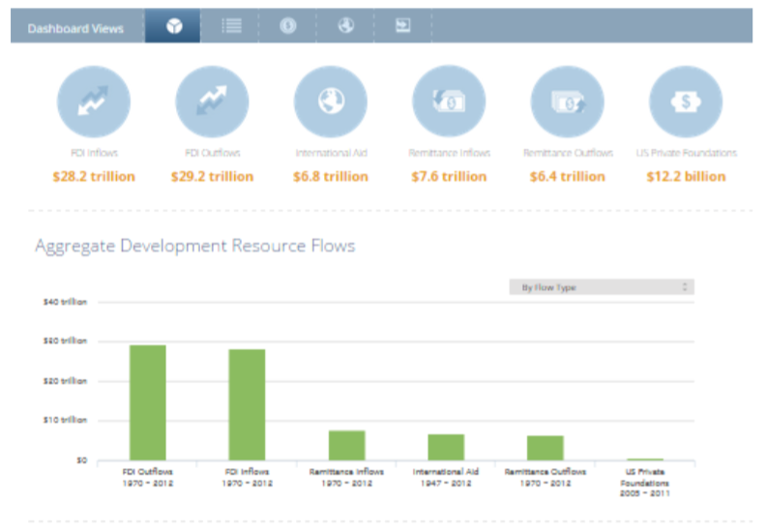Click the Remittance Inflows 1970 - 2012 axis label
766x532 pixels.
[x=346, y=477]
